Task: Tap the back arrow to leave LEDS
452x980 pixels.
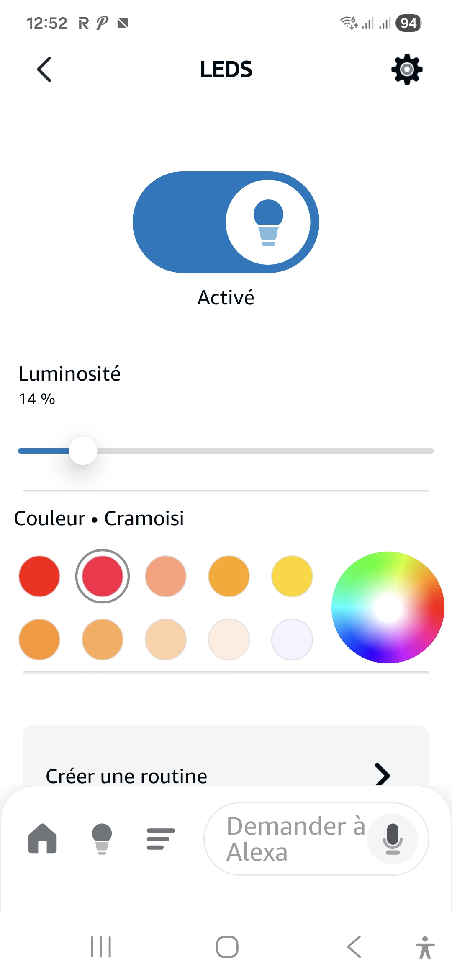Action: click(x=44, y=69)
